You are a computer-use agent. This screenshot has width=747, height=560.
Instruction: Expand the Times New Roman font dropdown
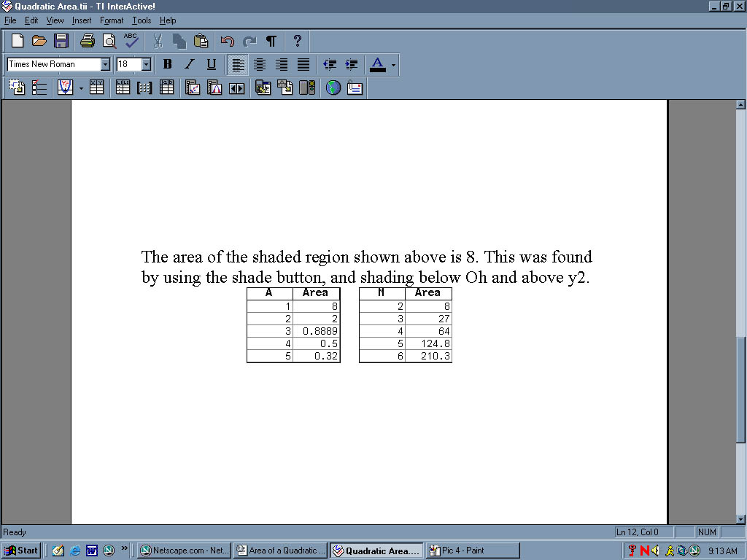click(x=105, y=64)
